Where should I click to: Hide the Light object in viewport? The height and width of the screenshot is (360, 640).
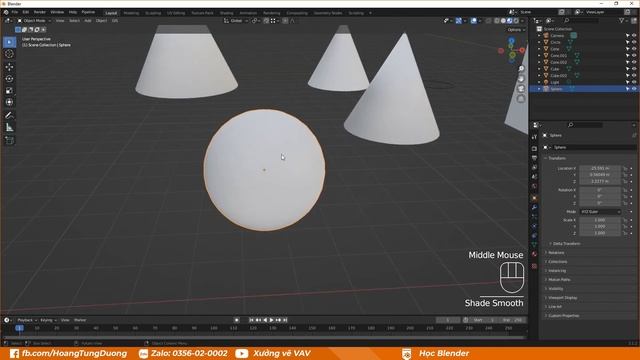[x=634, y=82]
